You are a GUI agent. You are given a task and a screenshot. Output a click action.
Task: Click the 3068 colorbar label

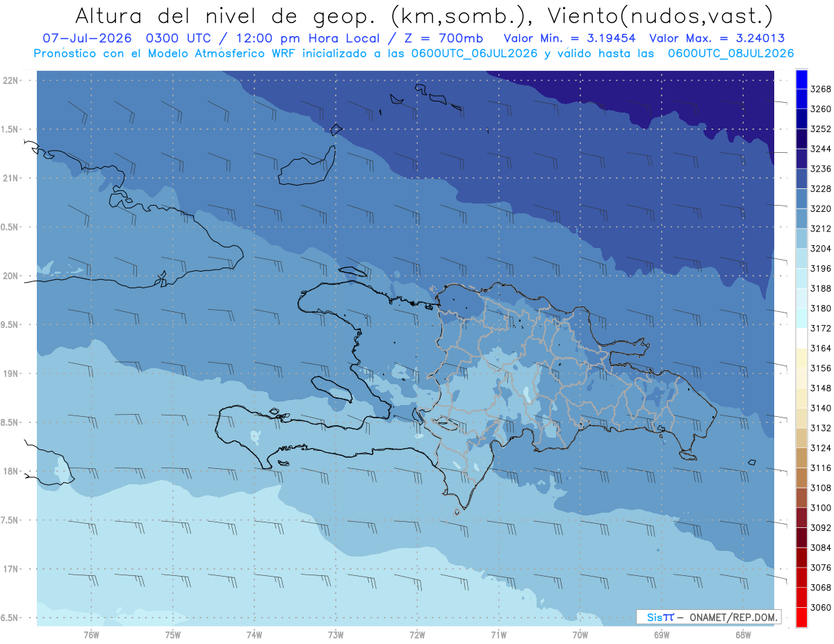coord(821,587)
